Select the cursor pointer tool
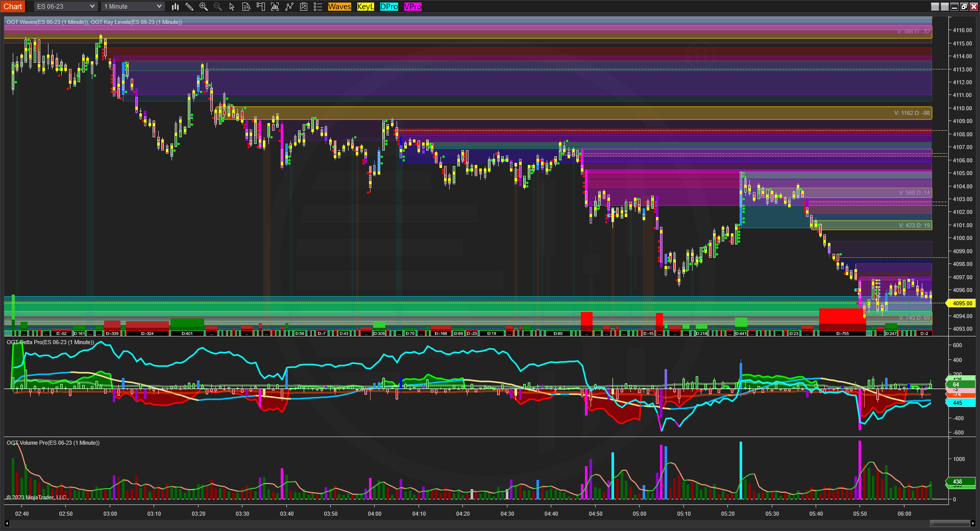 (x=232, y=7)
